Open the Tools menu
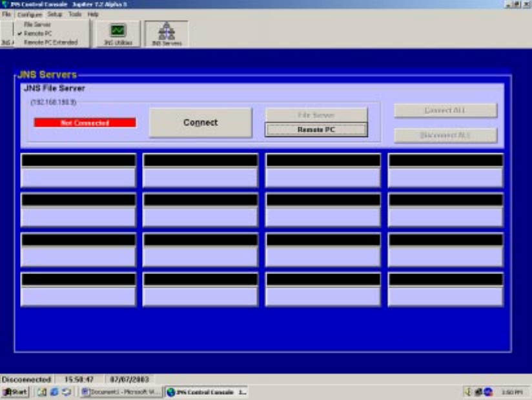This screenshot has width=532, height=400. (x=74, y=14)
